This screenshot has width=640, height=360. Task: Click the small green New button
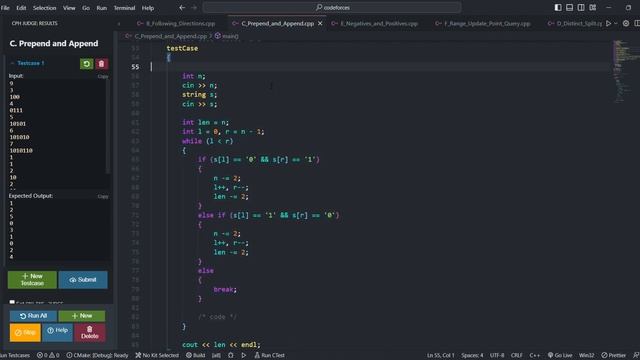82,316
